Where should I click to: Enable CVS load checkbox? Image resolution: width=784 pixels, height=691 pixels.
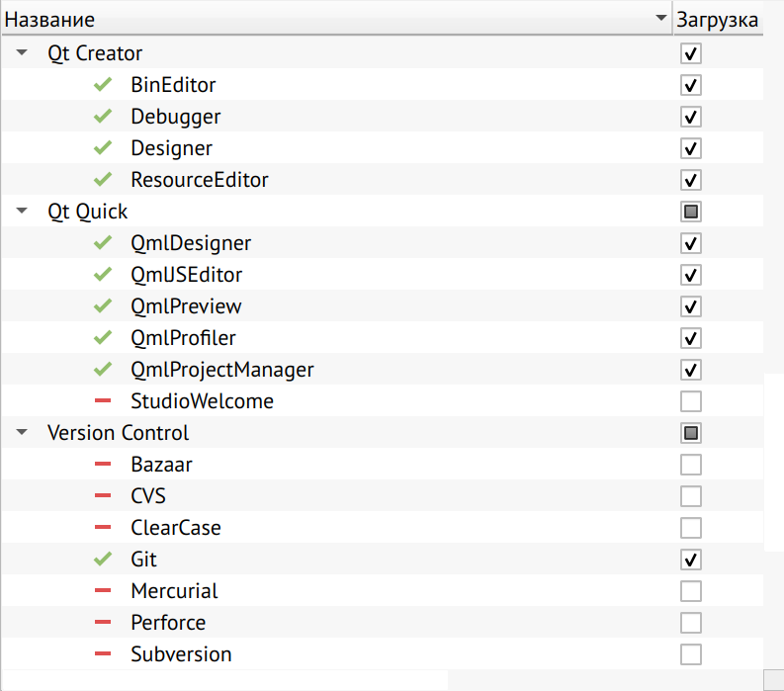(x=690, y=496)
